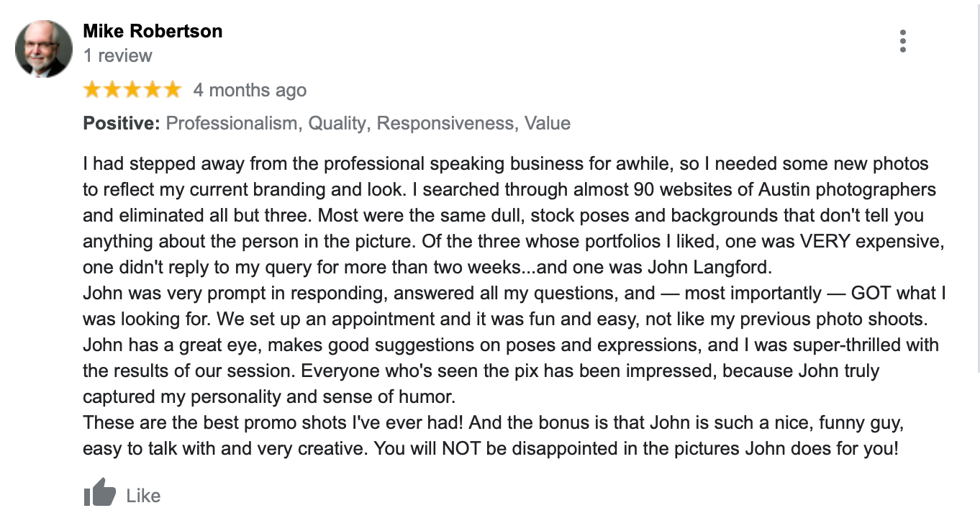
Task: Click the line starting "John was very prompt"
Action: pyautogui.click(x=514, y=294)
